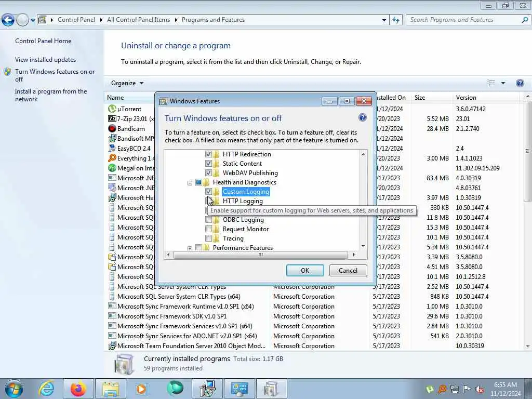Screen dimensions: 532x399
Task: Open View installed updates link
Action: (x=46, y=60)
